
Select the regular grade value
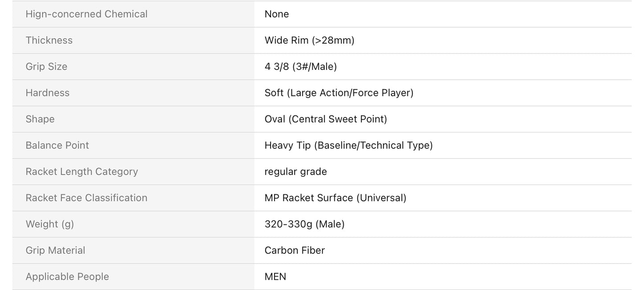coord(295,172)
